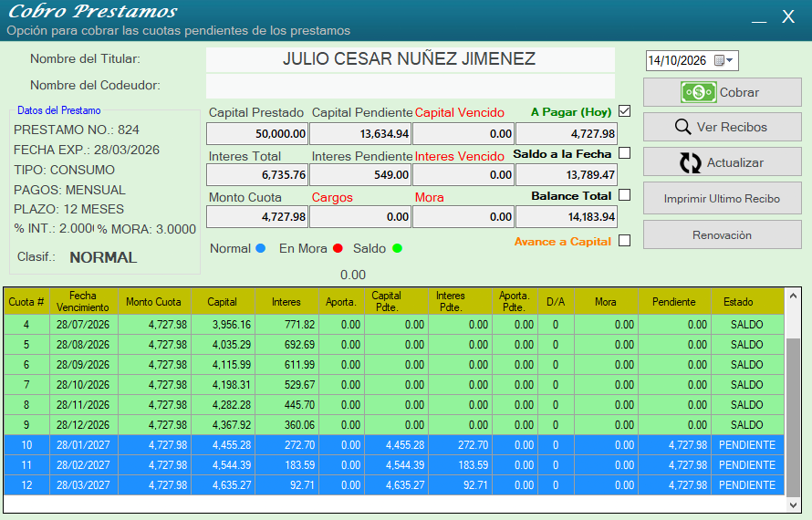Click the Capital Vencido value field
Image resolution: width=812 pixels, height=520 pixels.
[463, 133]
